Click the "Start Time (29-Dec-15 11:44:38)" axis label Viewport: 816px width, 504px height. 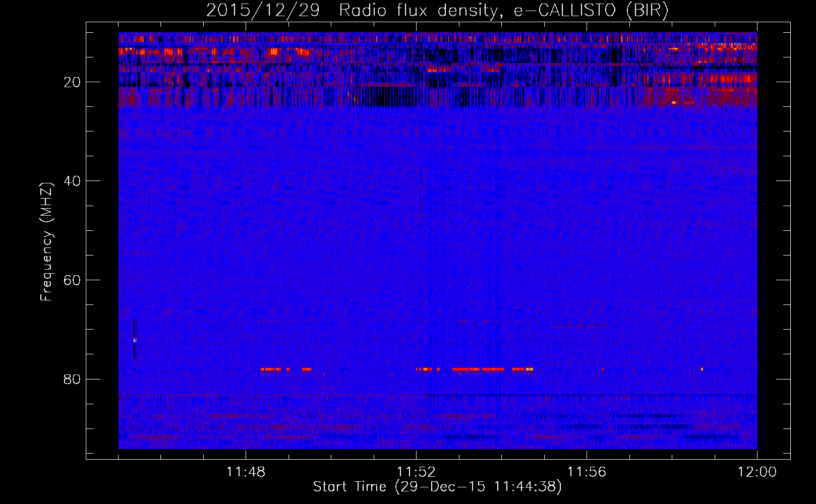click(437, 487)
